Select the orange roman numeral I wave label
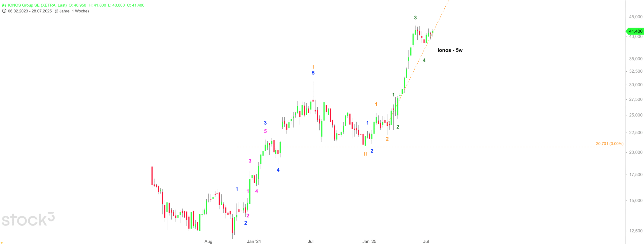 click(313, 67)
